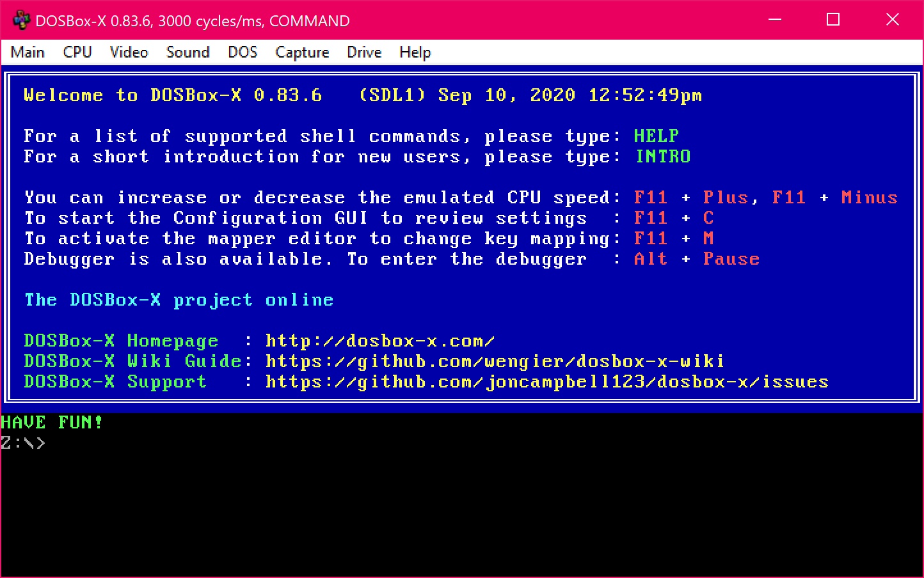Open the Main menu
924x578 pixels.
[x=28, y=52]
